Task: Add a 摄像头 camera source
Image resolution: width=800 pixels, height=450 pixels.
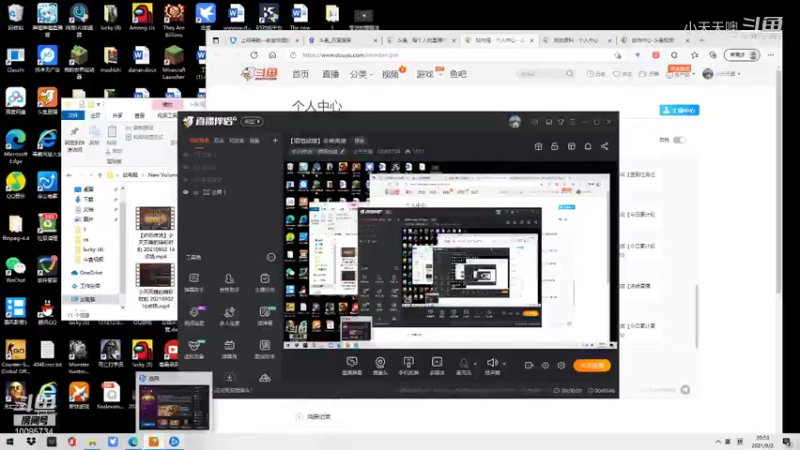Action: 380,366
